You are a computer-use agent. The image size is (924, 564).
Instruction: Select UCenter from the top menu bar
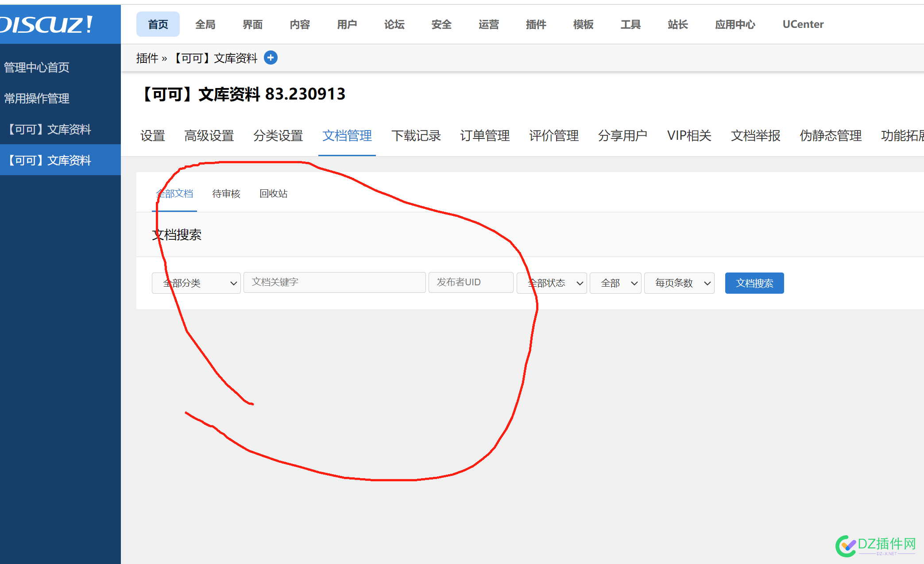[x=802, y=24]
